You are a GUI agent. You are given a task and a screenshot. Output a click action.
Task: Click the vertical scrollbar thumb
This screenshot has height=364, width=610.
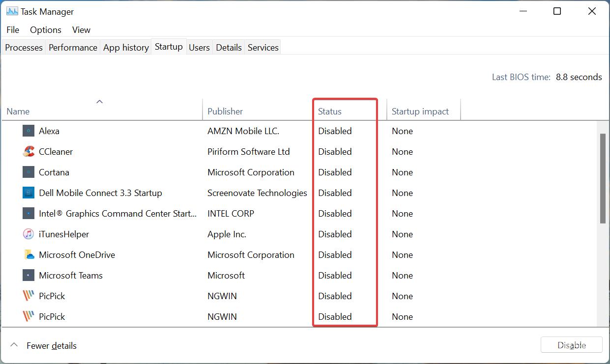603,178
